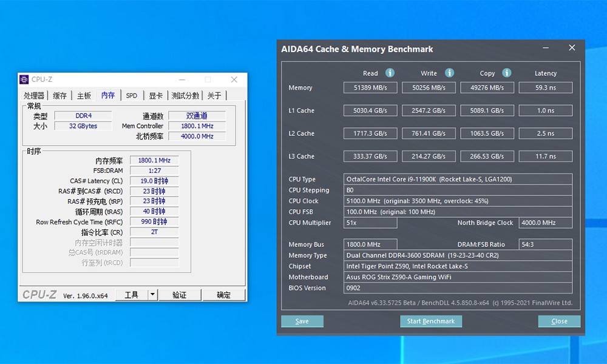The height and width of the screenshot is (364, 607).
Task: Click the L3 Cache Read value 333.37 GB/s
Action: coord(370,157)
